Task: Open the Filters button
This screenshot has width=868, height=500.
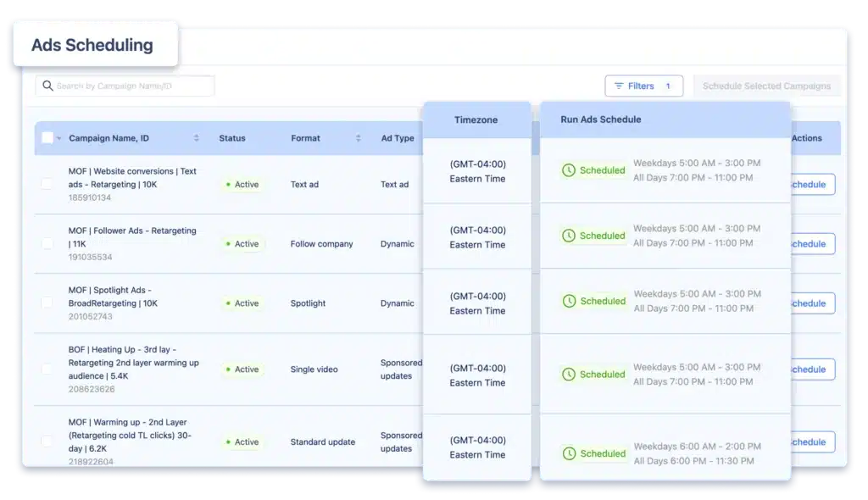Action: tap(643, 86)
